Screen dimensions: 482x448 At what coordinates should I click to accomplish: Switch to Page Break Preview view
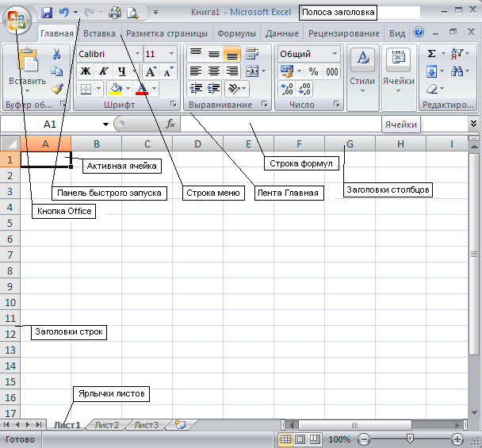[315, 439]
